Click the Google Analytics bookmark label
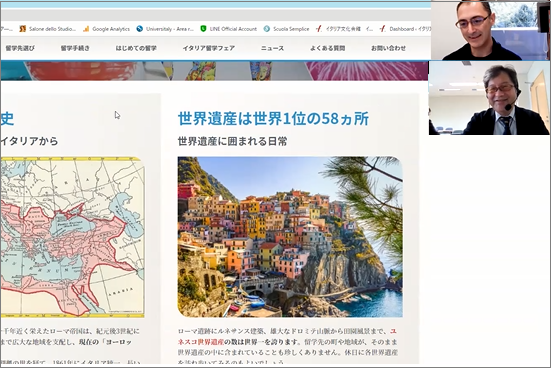This screenshot has height=368, width=554. [x=111, y=29]
